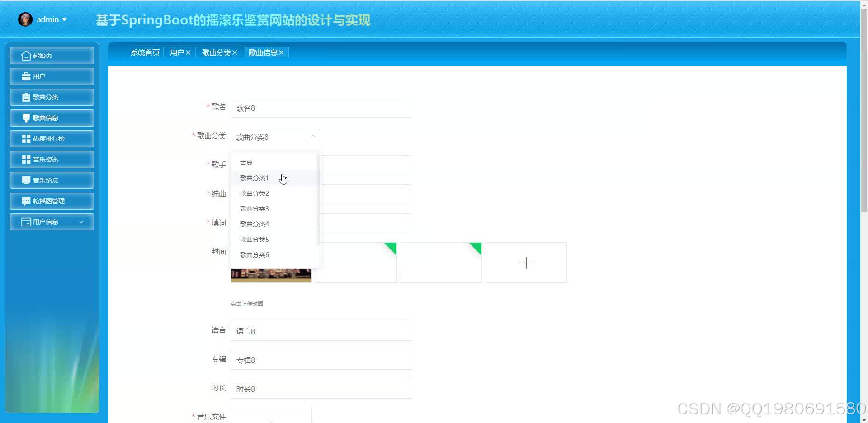
Task: Open 轮播图管理 carousel management
Action: (x=52, y=201)
